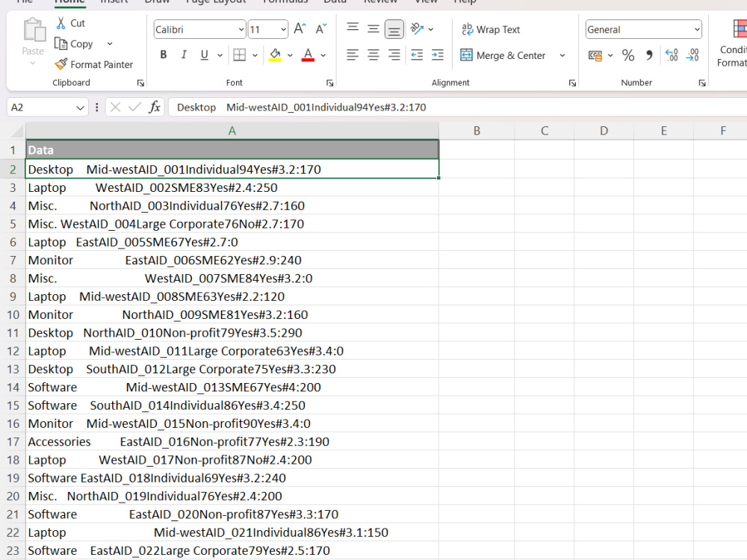Viewport: 747px width, 560px height.
Task: Open the Alignment settings dialog launcher
Action: [572, 83]
